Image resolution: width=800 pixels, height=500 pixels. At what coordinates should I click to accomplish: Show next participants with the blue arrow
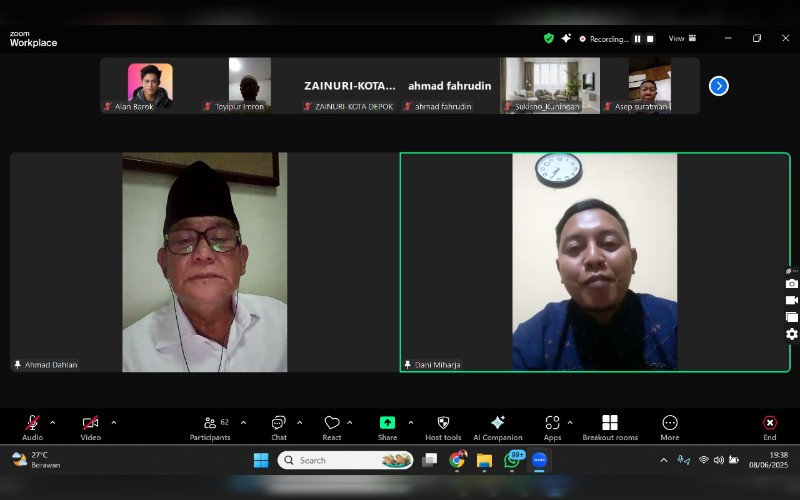click(x=718, y=86)
